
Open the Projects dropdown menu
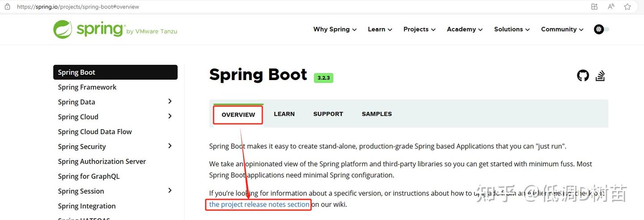pos(419,30)
